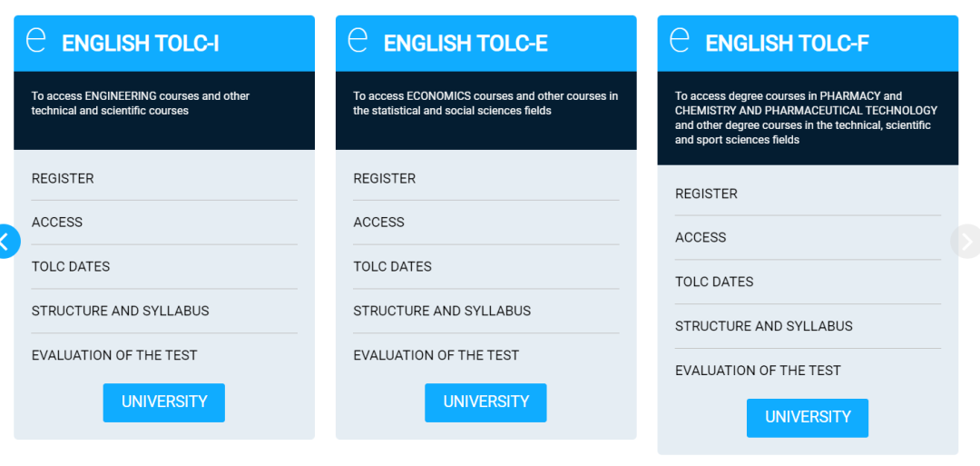Viewport: 980px width, 466px height.
Task: Click the logo icon beside ENGLISH TOLC-F
Action: point(680,41)
